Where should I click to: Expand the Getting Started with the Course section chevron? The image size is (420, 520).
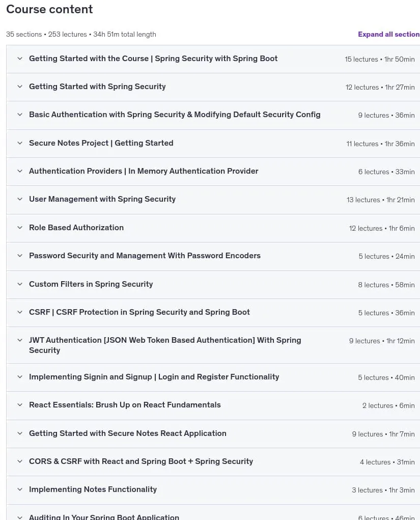[20, 59]
